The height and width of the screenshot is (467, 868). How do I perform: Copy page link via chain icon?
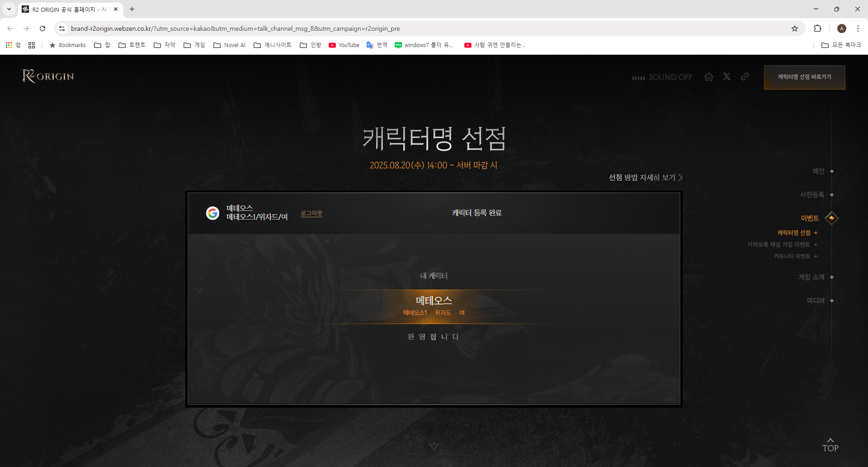[x=745, y=77]
